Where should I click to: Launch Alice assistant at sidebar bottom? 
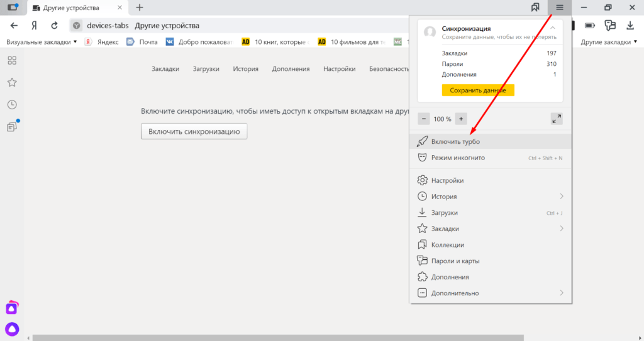coord(12,328)
